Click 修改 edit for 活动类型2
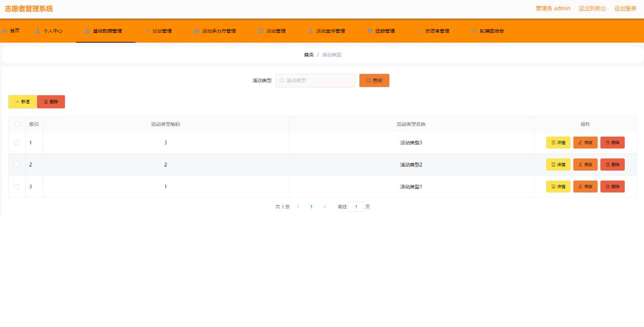 pos(585,165)
